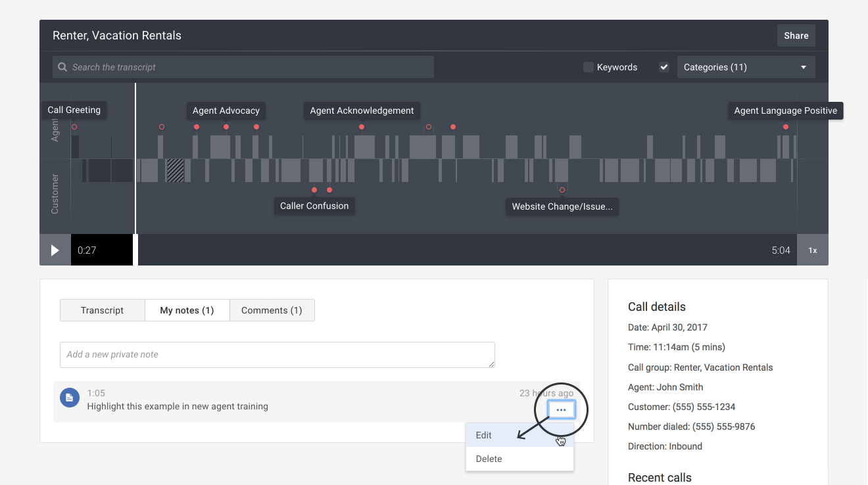This screenshot has height=485, width=868.
Task: Click the Add a new private note field
Action: 277,354
